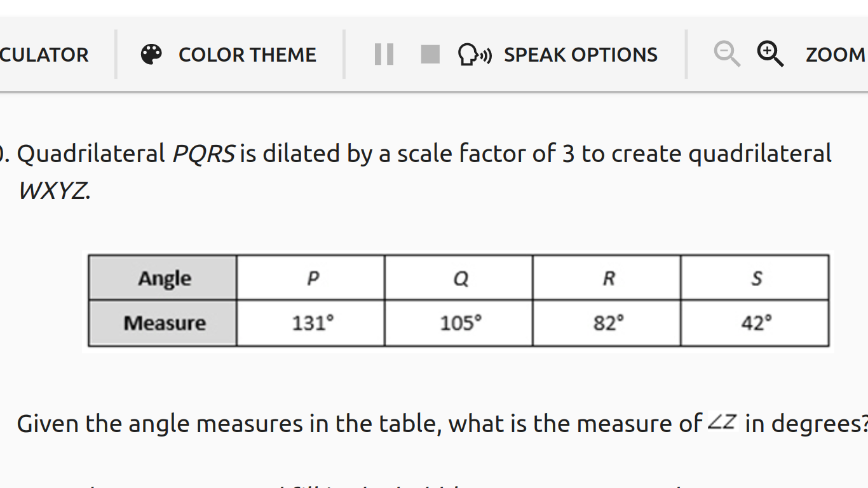The image size is (868, 488).
Task: Select the pause bars beside Speak Options
Action: pyautogui.click(x=384, y=54)
